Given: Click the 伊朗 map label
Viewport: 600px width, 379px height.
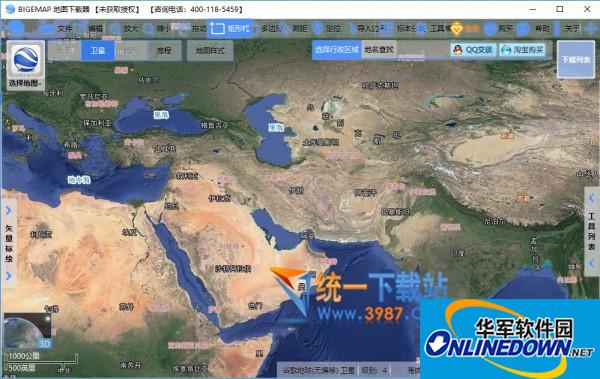Looking at the screenshot, I should (296, 190).
